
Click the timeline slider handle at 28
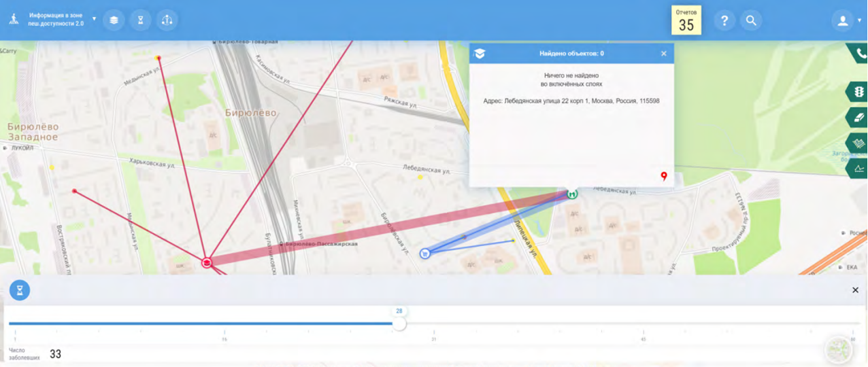click(399, 324)
